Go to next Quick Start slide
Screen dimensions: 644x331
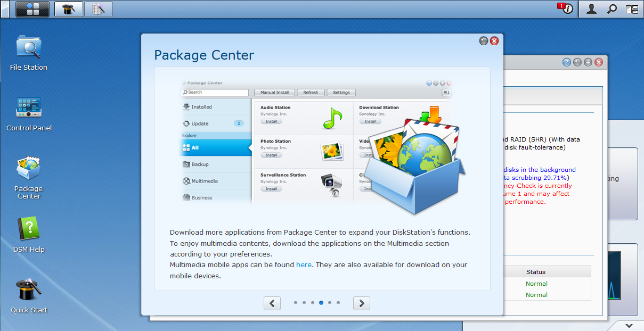[x=362, y=303]
